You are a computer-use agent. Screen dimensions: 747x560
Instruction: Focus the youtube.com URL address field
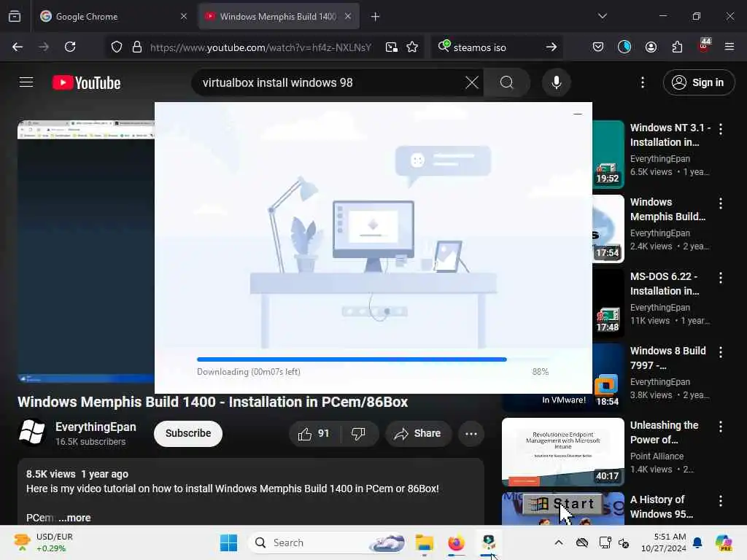click(260, 47)
